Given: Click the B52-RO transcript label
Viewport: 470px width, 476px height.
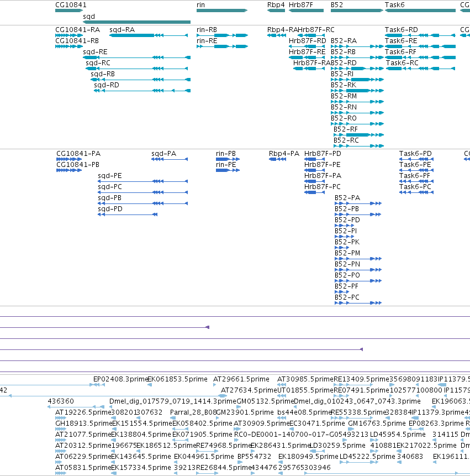Looking at the screenshot, I should pyautogui.click(x=344, y=118).
